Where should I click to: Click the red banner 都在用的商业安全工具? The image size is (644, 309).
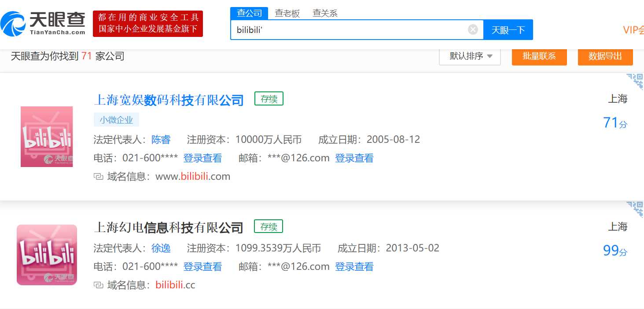coord(148,24)
